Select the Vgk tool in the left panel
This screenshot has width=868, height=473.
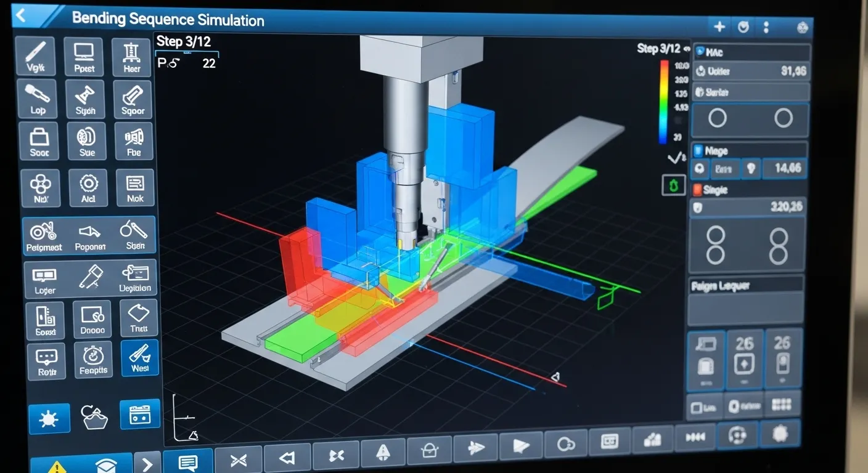click(x=36, y=57)
